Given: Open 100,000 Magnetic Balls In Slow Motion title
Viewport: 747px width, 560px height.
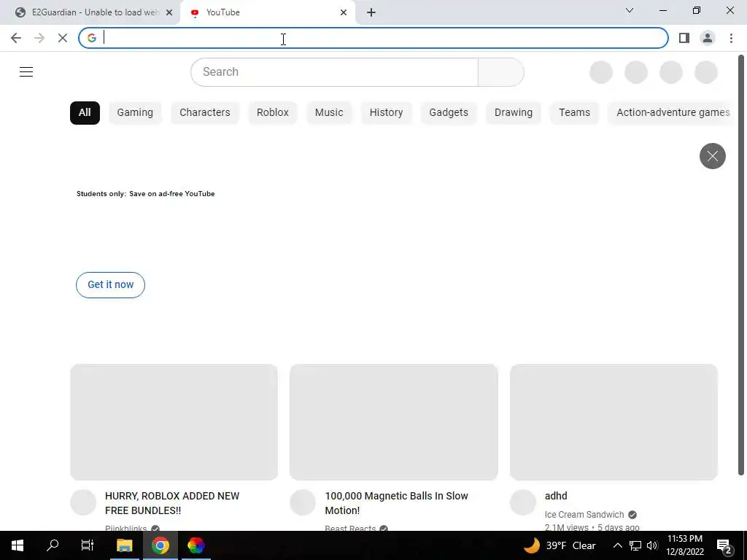Looking at the screenshot, I should point(396,503).
